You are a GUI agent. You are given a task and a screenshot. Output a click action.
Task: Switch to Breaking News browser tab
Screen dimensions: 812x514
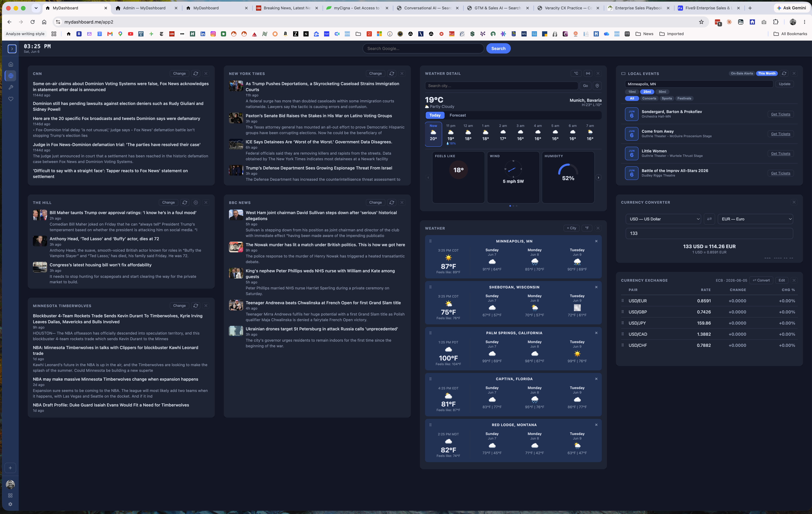287,8
